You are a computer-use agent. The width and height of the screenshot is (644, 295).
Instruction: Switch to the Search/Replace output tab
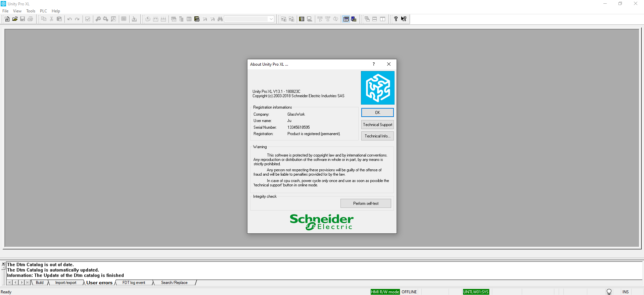(174, 283)
